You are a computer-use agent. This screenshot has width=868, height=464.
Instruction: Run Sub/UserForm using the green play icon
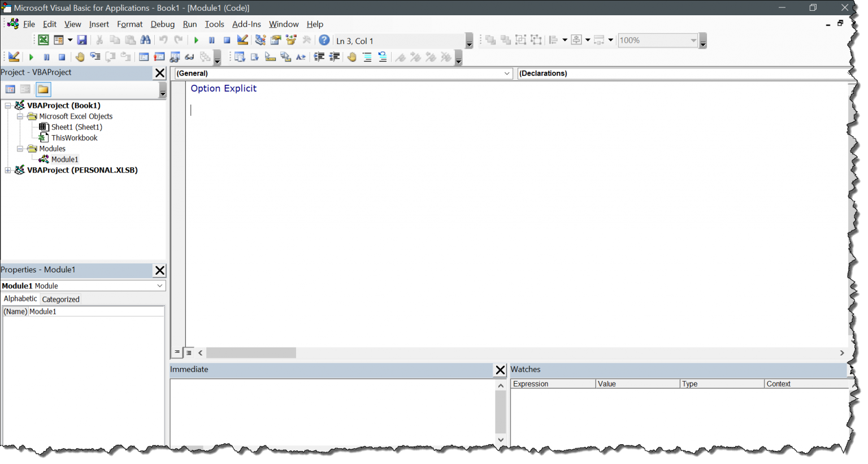pos(196,40)
